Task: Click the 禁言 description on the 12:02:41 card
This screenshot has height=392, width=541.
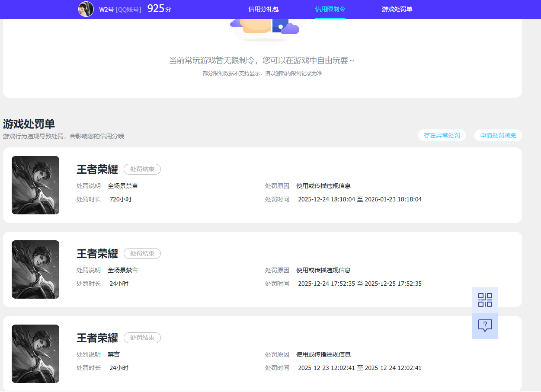Action: point(114,354)
